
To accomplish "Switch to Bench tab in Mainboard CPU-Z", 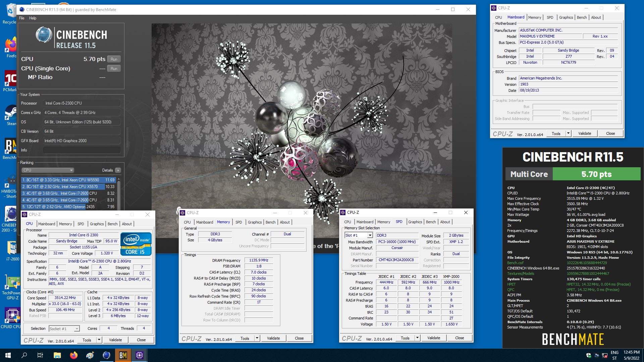I will (582, 17).
